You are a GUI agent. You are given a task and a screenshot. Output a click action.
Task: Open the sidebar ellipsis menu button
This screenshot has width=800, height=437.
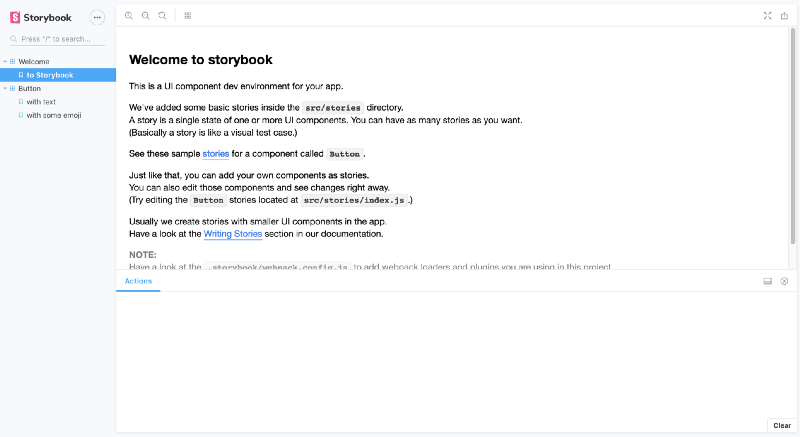click(x=97, y=17)
